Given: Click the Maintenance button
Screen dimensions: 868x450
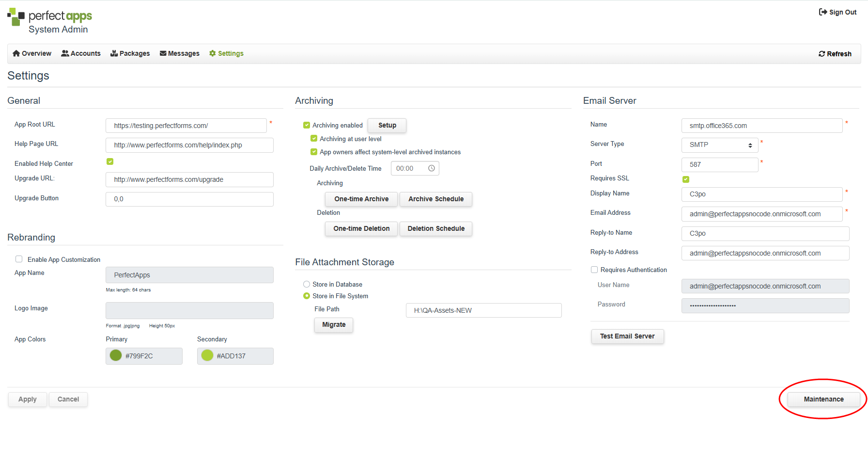Looking at the screenshot, I should pyautogui.click(x=823, y=399).
